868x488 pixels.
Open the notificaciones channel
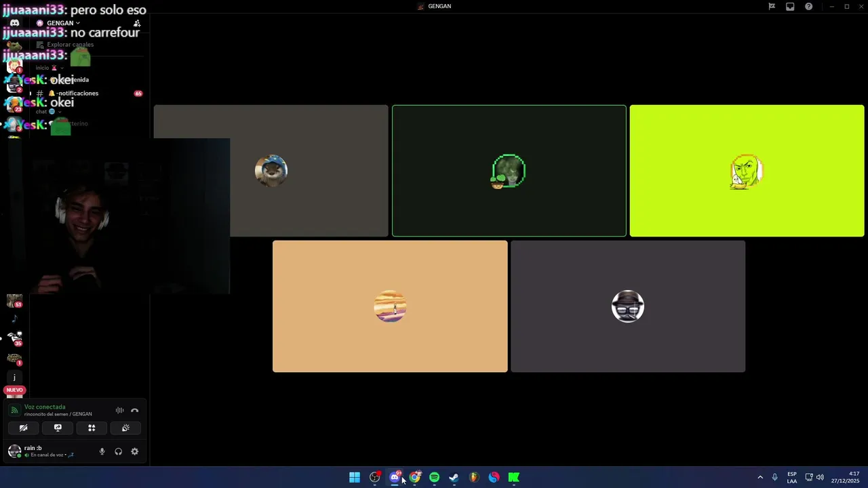point(75,93)
